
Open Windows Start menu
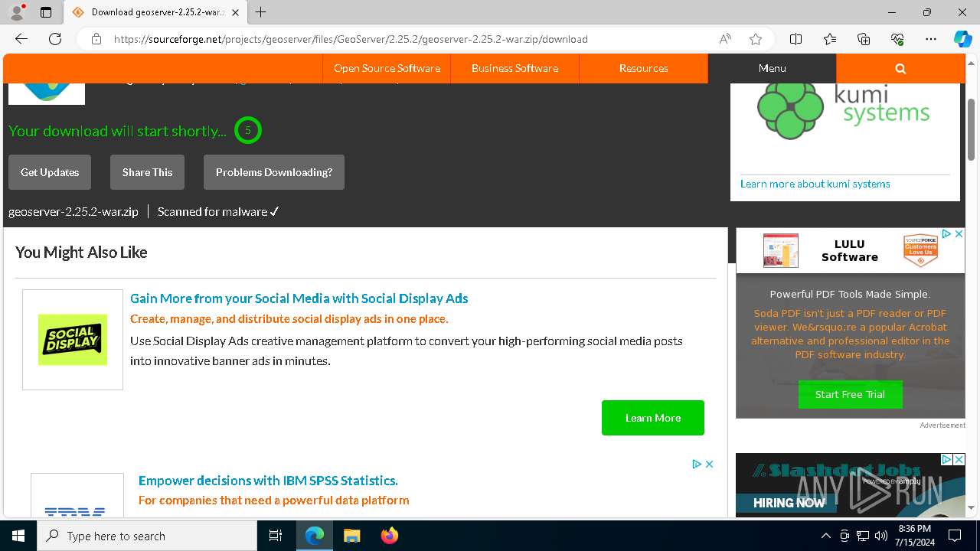tap(18, 536)
